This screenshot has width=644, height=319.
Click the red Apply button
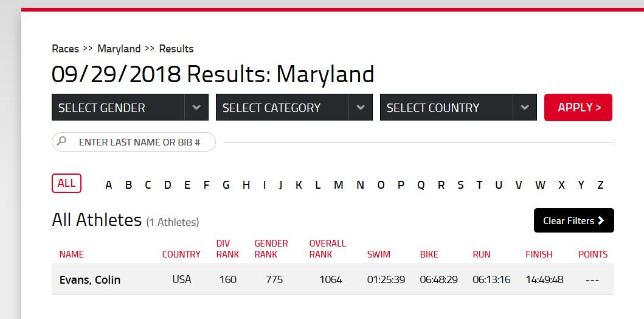pos(578,107)
